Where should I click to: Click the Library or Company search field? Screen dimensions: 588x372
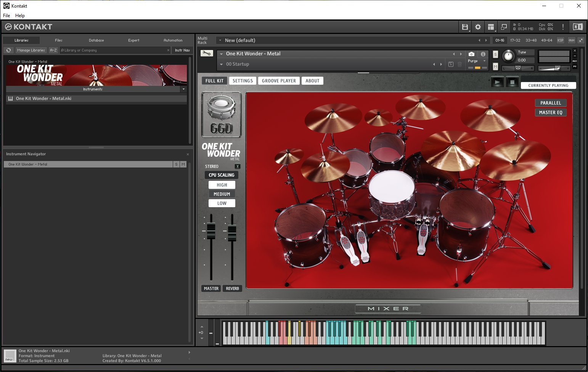click(114, 50)
